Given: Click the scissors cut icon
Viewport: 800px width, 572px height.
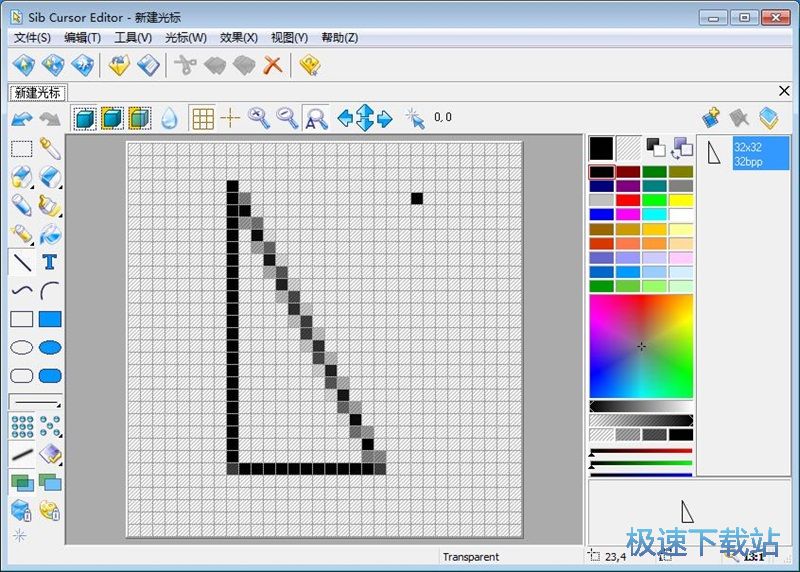Looking at the screenshot, I should pyautogui.click(x=184, y=66).
